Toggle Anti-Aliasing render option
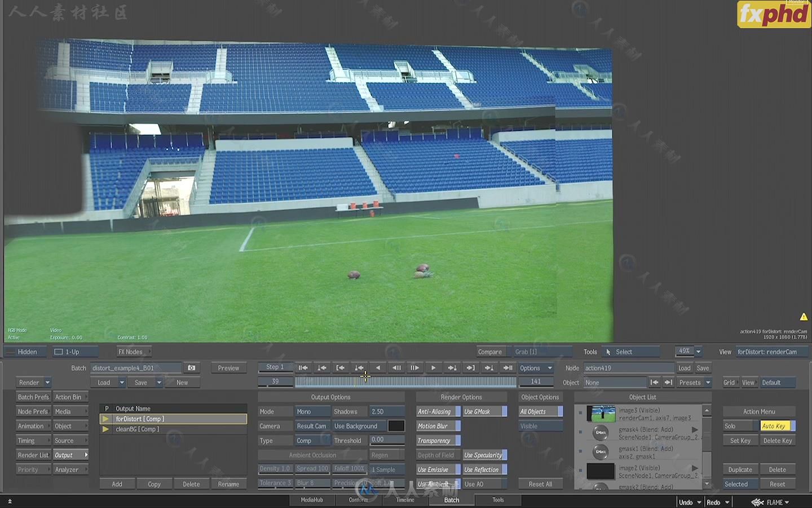The width and height of the screenshot is (812, 508). (438, 411)
